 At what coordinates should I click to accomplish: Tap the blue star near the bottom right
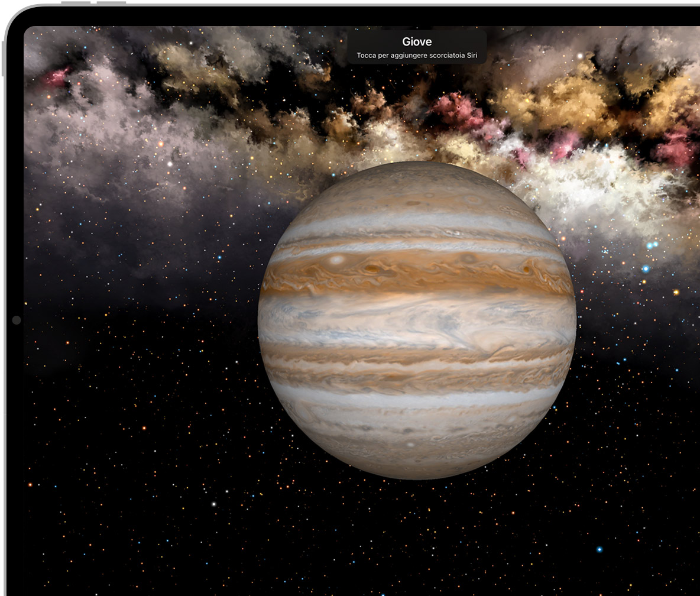[x=599, y=549]
